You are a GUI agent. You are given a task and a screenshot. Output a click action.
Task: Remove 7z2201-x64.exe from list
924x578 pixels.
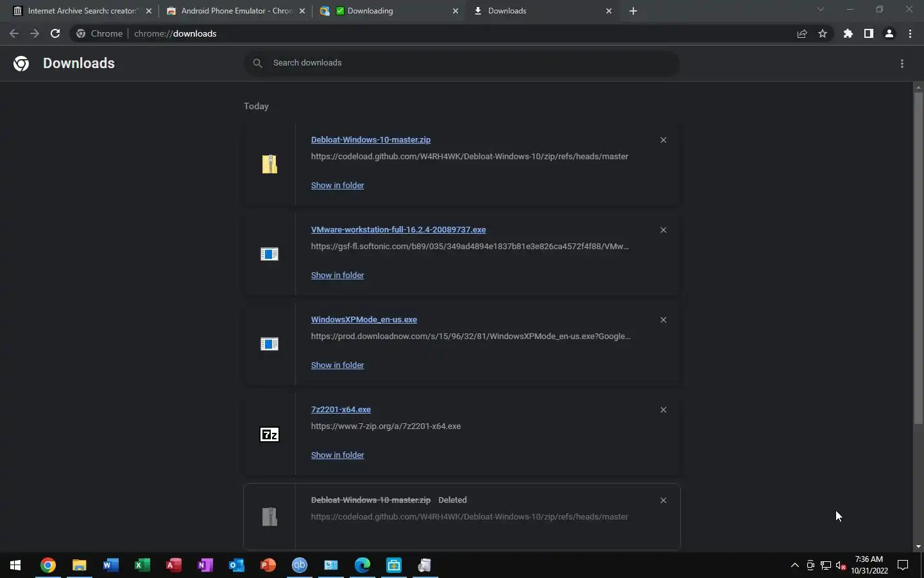pos(663,410)
